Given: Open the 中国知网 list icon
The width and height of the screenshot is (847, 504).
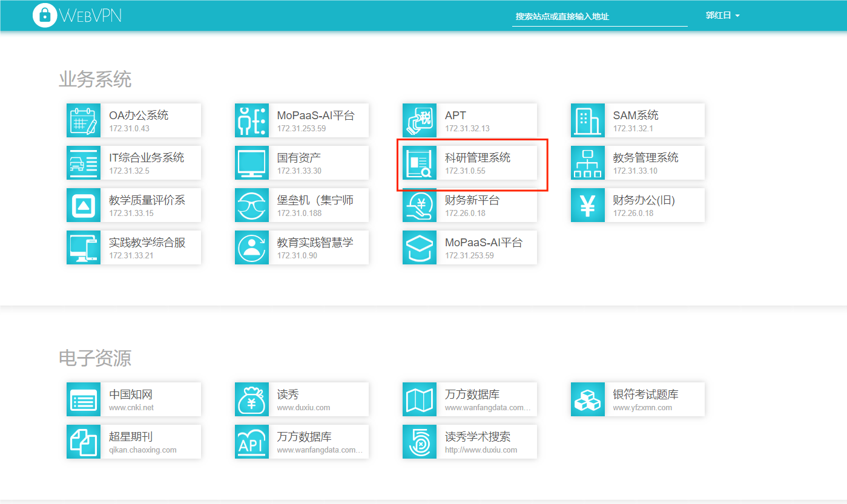Looking at the screenshot, I should point(84,399).
